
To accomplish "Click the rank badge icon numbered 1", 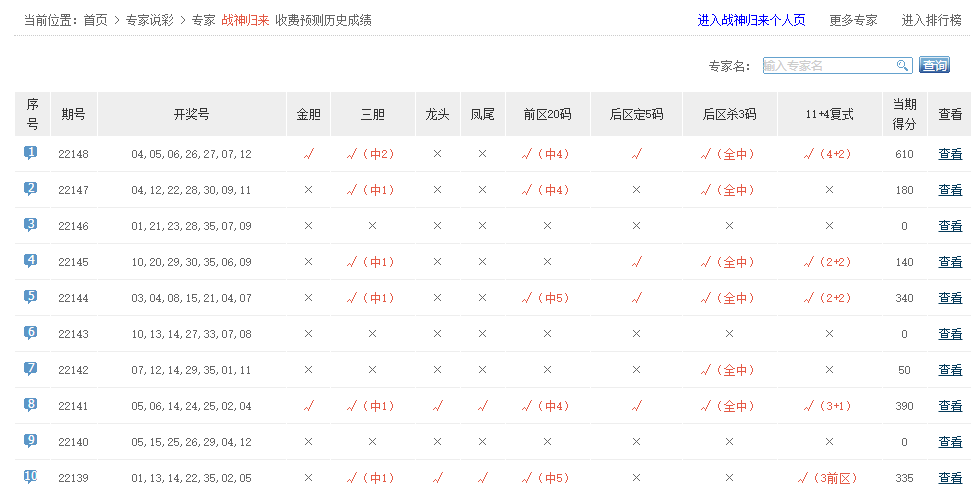I will (x=31, y=153).
